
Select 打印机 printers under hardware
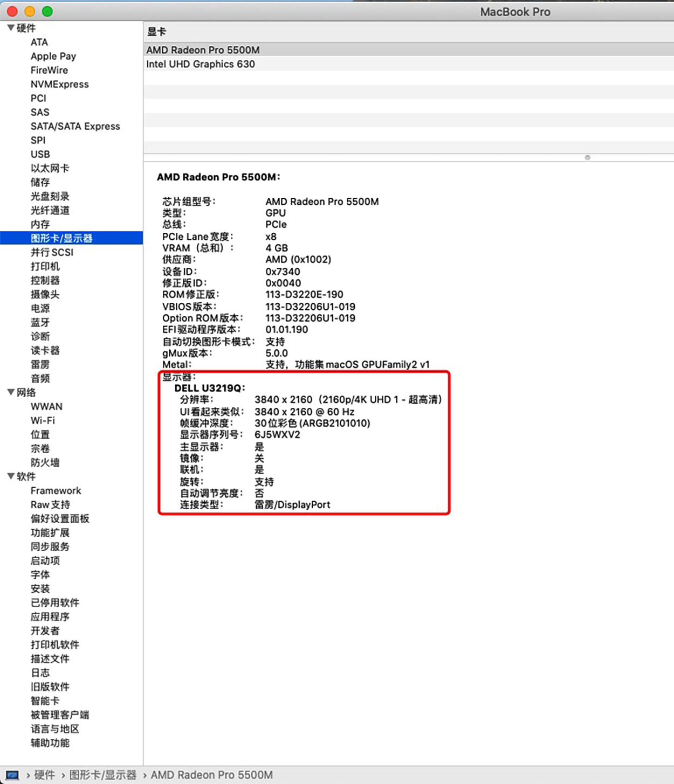pyautogui.click(x=45, y=266)
